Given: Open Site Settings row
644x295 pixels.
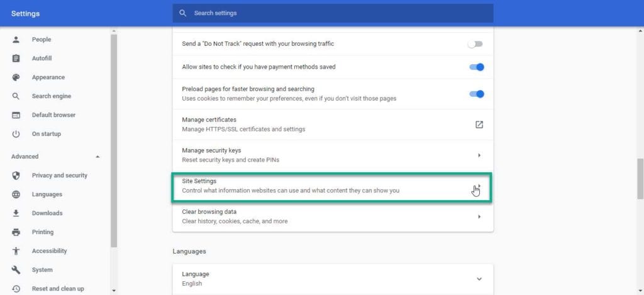Looking at the screenshot, I should (x=333, y=186).
